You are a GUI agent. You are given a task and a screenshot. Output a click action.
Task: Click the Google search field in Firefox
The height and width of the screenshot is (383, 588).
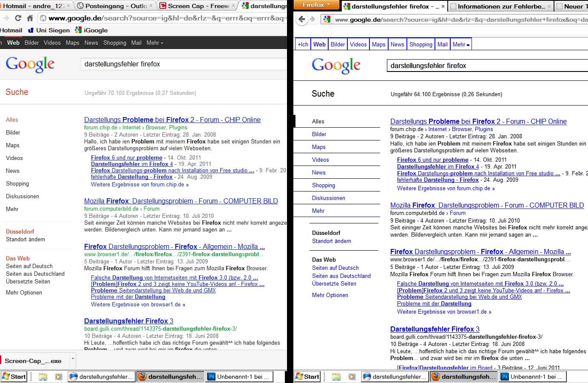487,66
